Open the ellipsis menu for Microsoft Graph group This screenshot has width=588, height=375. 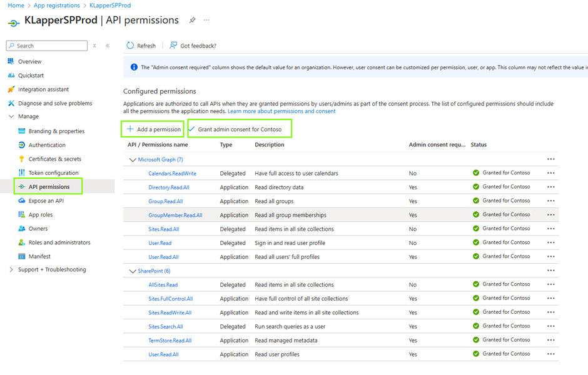pyautogui.click(x=550, y=159)
